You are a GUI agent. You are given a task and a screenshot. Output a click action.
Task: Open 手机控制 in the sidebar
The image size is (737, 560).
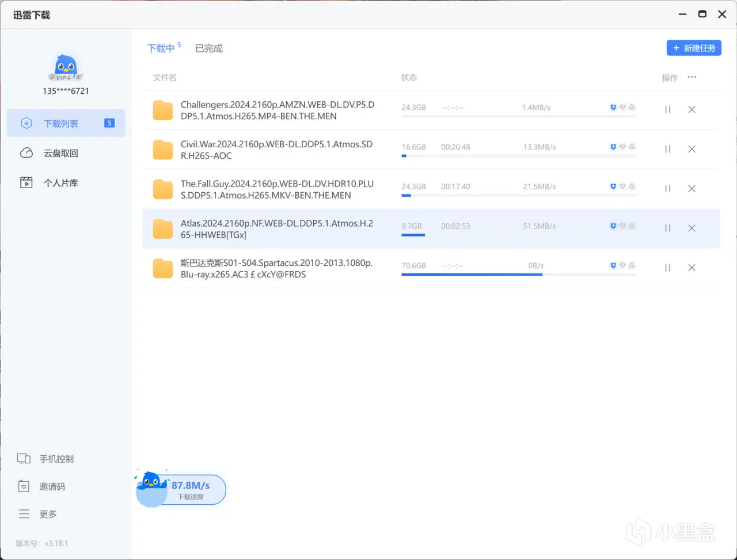coord(46,459)
